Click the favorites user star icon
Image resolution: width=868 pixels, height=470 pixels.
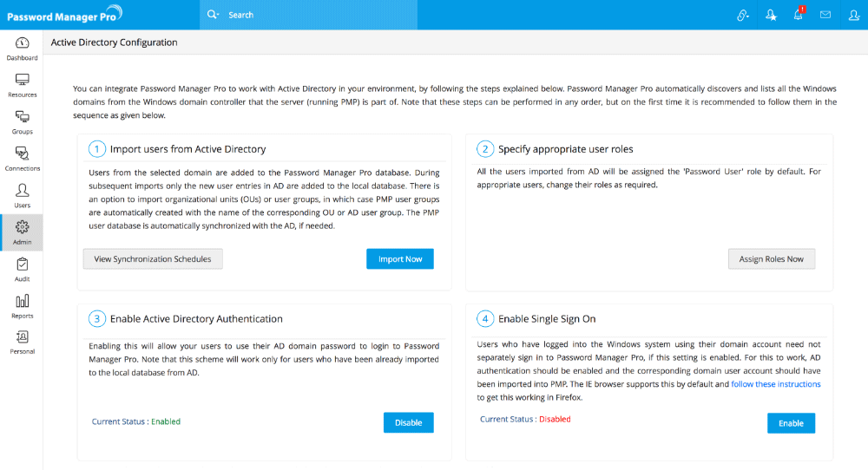click(771, 15)
